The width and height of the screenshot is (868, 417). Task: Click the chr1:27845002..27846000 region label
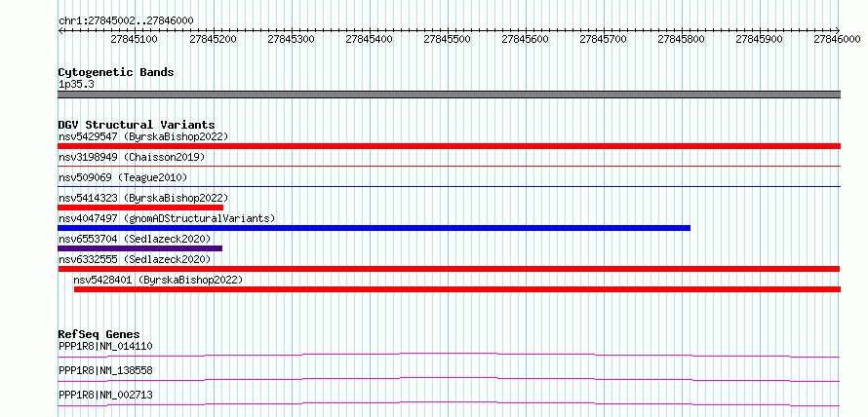(x=126, y=21)
